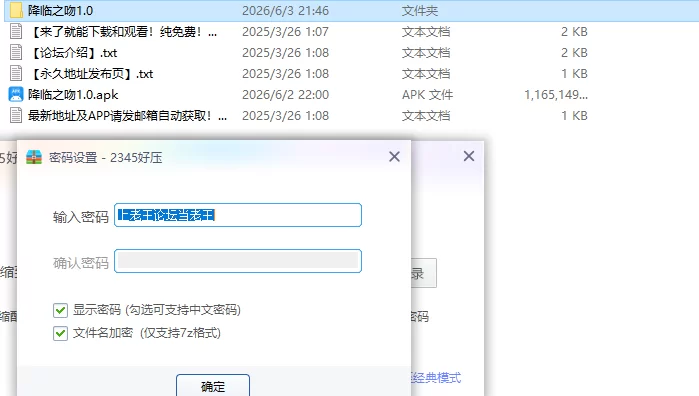
Task: Toggle the 文件名加密 checkbox
Action: tap(60, 333)
